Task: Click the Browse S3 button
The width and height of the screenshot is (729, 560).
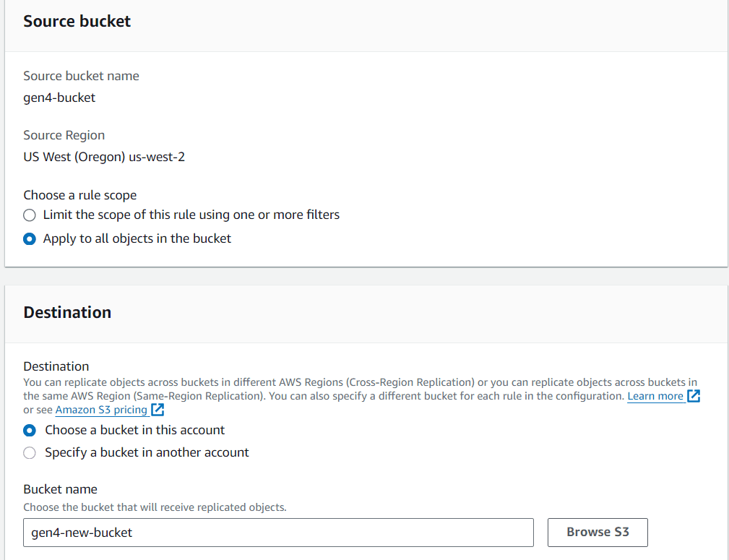Action: (x=598, y=532)
